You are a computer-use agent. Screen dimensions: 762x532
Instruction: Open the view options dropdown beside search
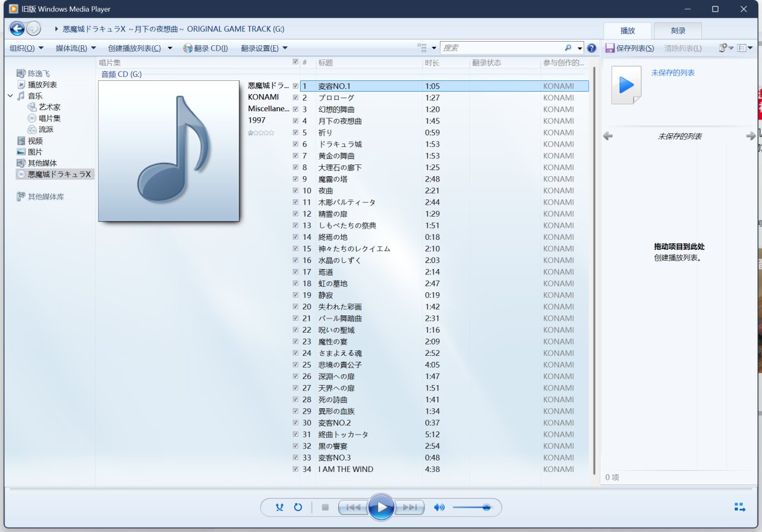tap(434, 48)
